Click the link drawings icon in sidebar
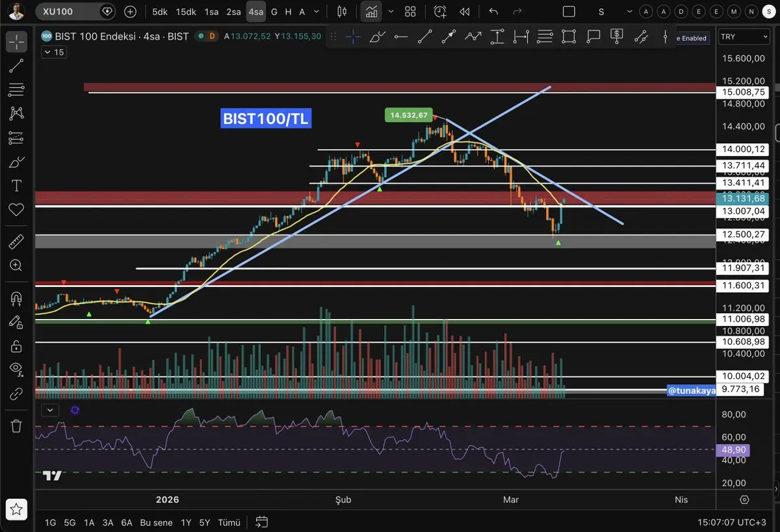Screen dimensions: 780x532 point(16,394)
